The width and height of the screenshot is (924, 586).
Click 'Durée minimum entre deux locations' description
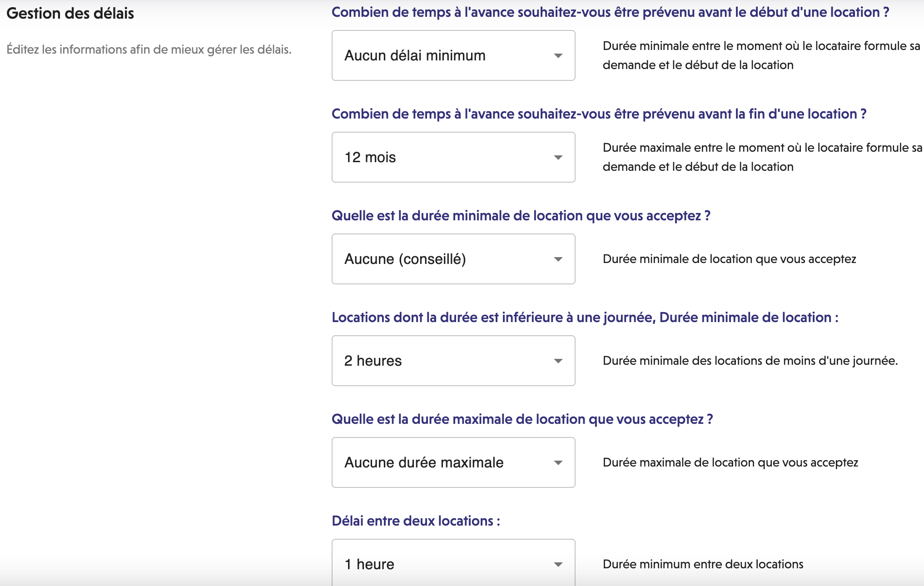(x=703, y=564)
